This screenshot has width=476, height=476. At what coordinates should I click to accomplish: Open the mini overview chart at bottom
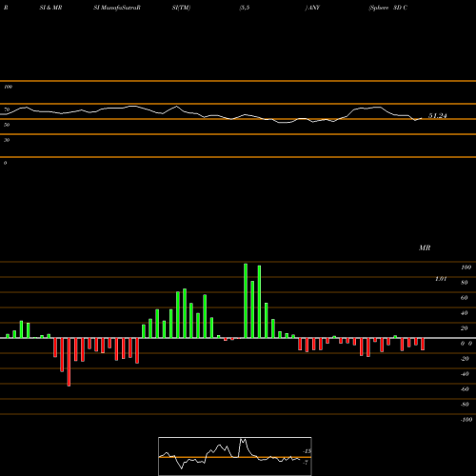click(x=235, y=456)
